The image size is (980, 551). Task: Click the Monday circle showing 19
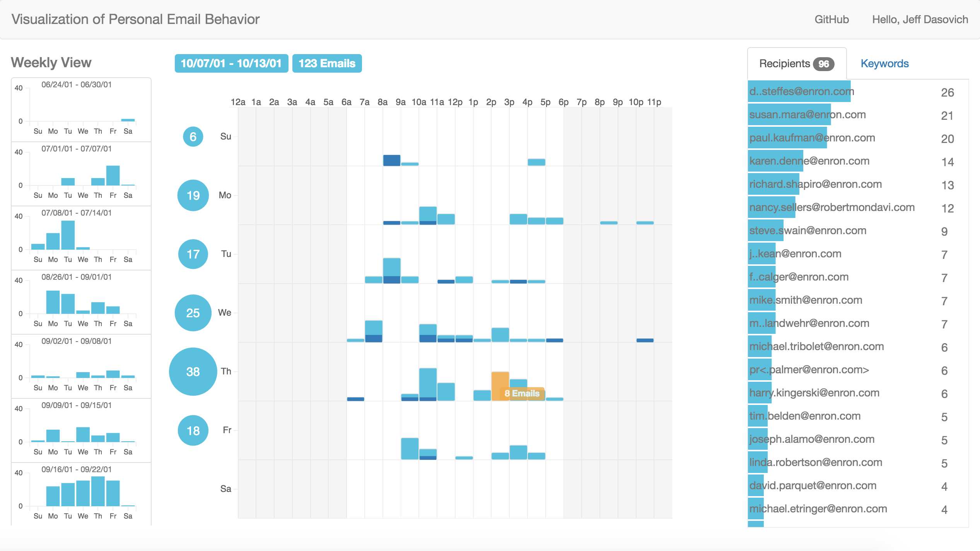coord(193,196)
